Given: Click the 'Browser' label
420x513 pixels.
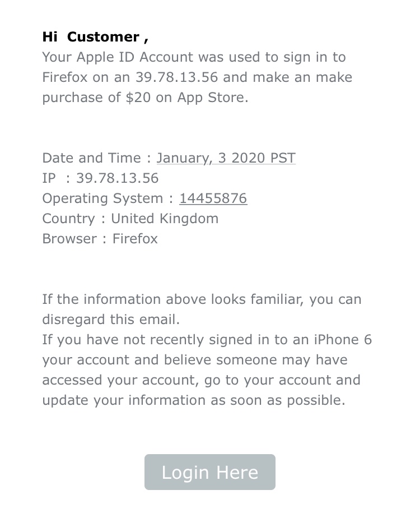Looking at the screenshot, I should [69, 239].
